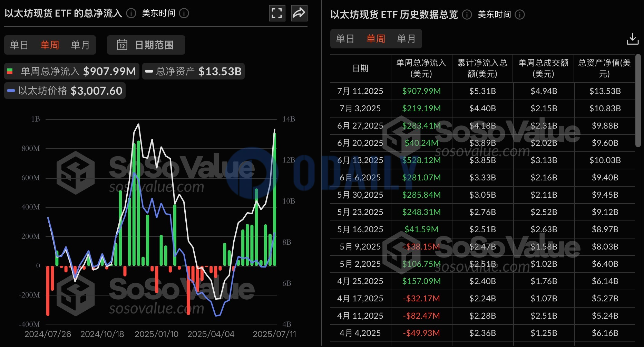Image resolution: width=644 pixels, height=347 pixels.
Task: Click the 6月 20,2025 date cell
Action: (x=360, y=143)
